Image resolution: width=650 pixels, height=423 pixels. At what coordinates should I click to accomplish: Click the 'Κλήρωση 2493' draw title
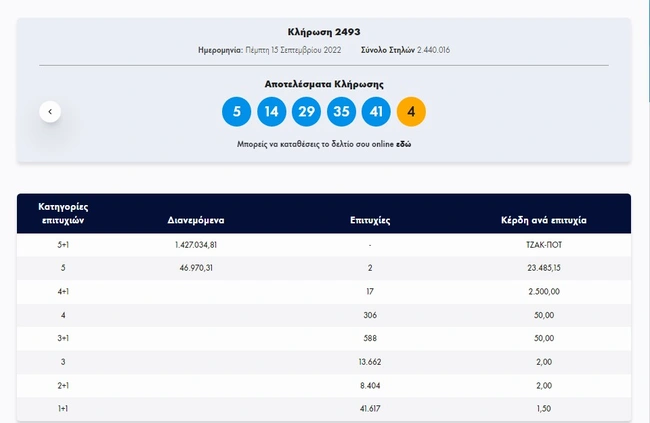pyautogui.click(x=324, y=31)
